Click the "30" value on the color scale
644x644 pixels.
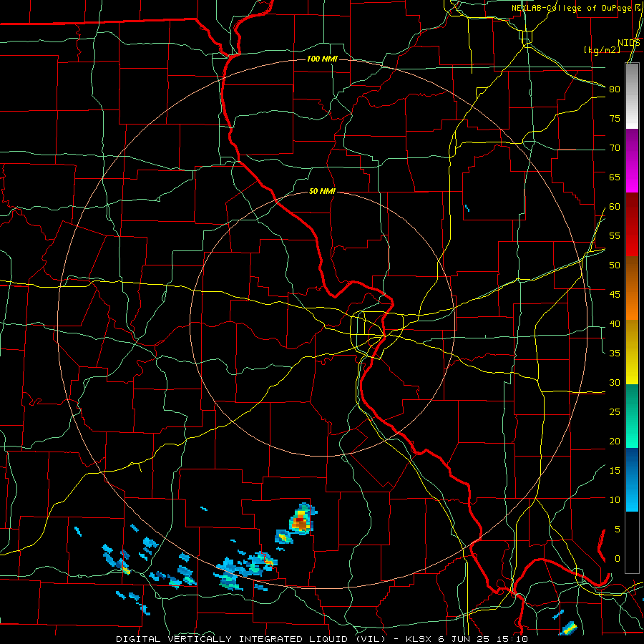[x=615, y=382]
